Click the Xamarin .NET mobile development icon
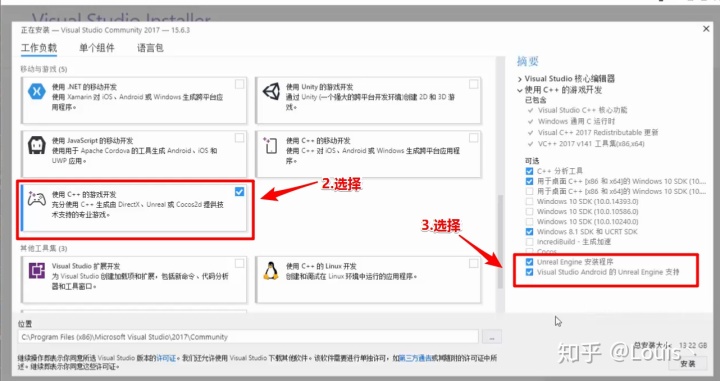The height and width of the screenshot is (381, 720). click(36, 91)
